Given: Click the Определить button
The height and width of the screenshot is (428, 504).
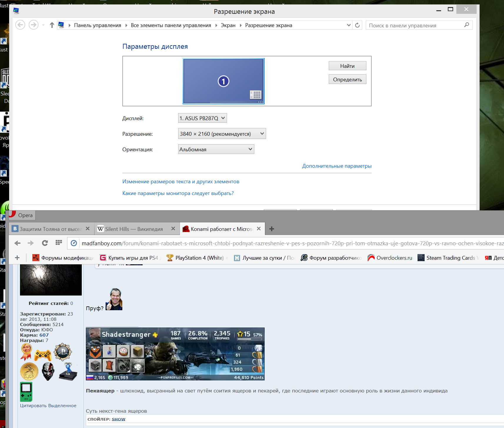Looking at the screenshot, I should pos(347,79).
